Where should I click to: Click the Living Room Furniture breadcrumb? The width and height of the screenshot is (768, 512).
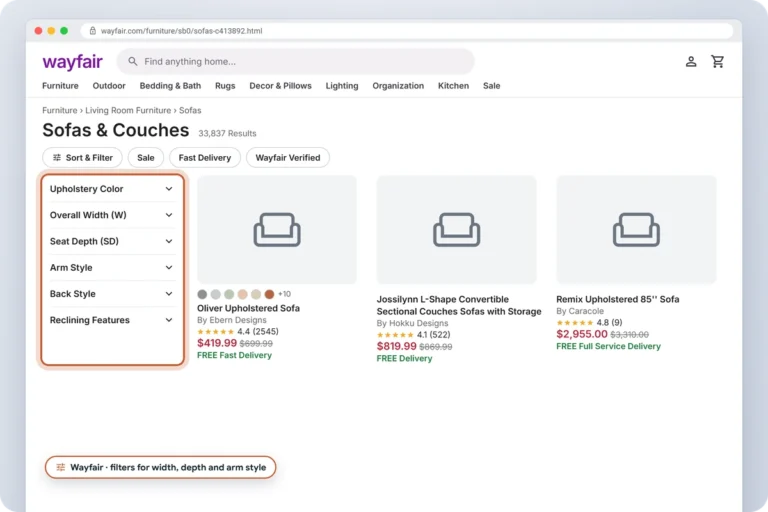128,110
